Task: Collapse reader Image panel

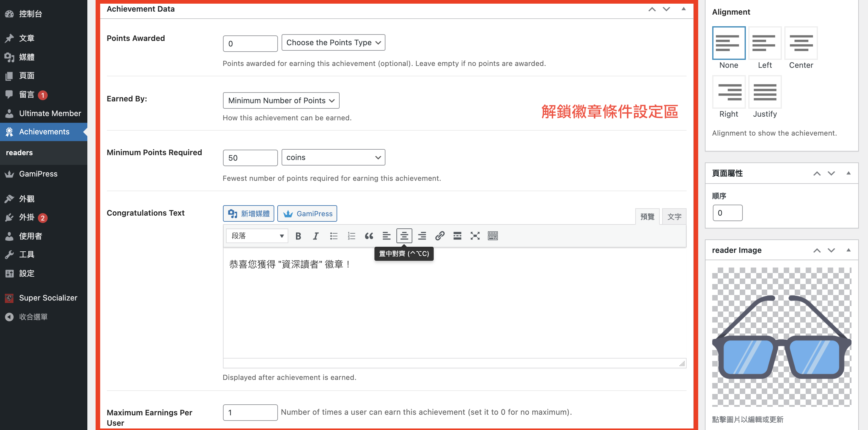Action: pos(848,250)
